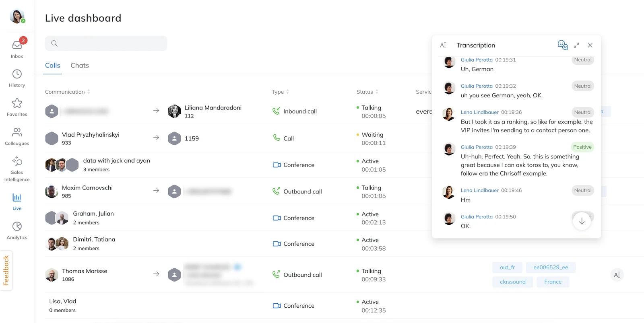Open Sales Intelligence section
This screenshot has width=644, height=323.
point(17,161)
